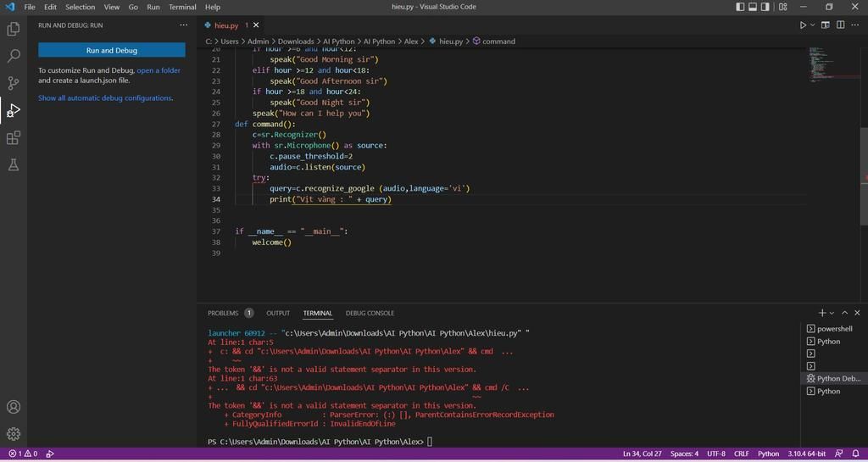Open the Help menu

point(213,7)
